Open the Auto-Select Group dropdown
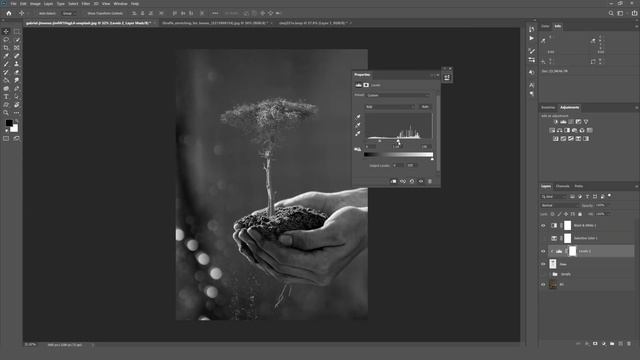This screenshot has height=360, width=640. pos(69,13)
